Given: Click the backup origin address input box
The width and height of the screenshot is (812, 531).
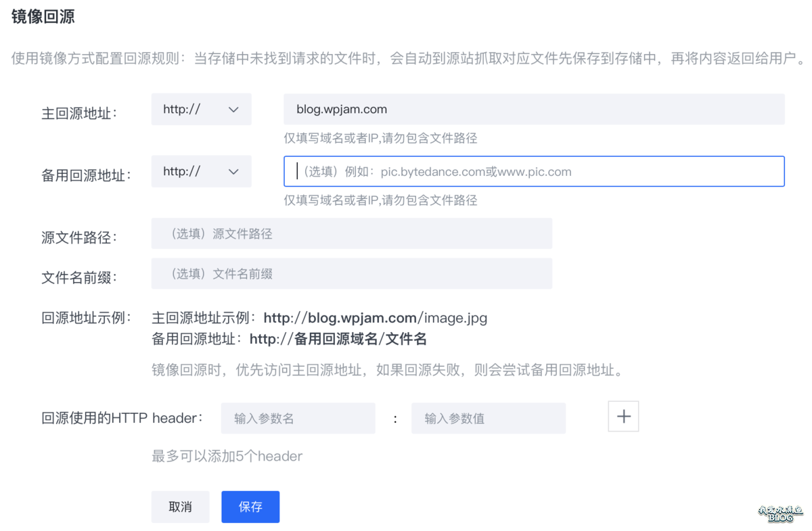Looking at the screenshot, I should pos(533,171).
